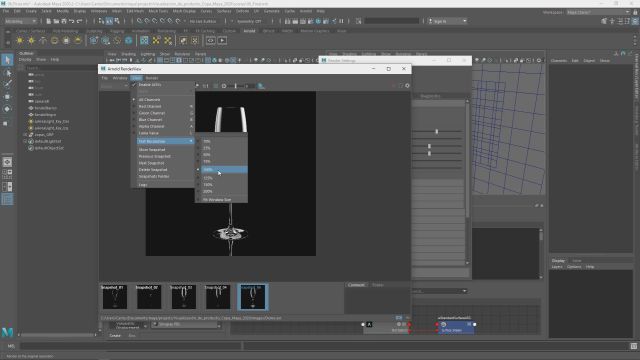Click the Undo arrow icon
The height and width of the screenshot is (360, 640).
pos(72,21)
